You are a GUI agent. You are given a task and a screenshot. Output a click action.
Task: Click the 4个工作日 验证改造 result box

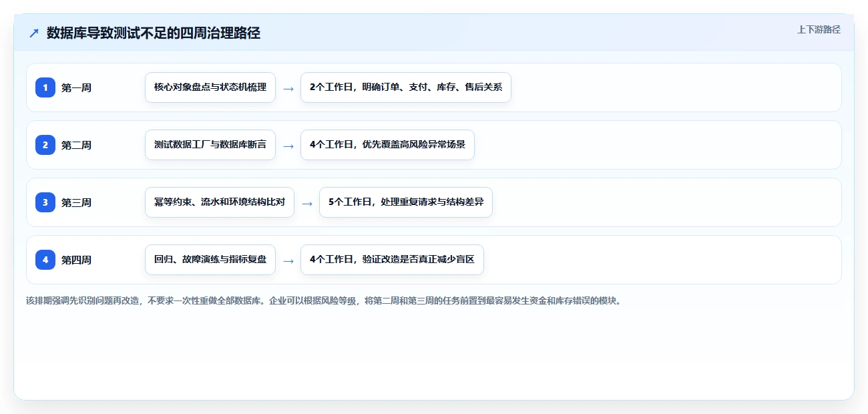[392, 260]
